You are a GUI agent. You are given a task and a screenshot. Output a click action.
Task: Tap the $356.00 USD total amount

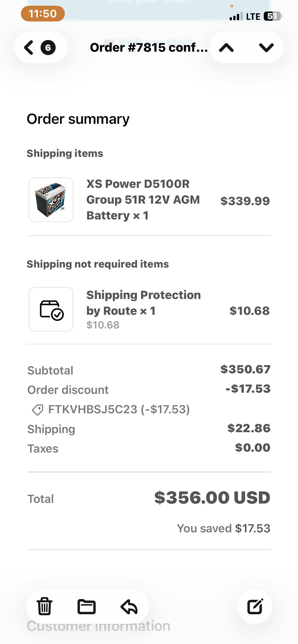coord(212,498)
